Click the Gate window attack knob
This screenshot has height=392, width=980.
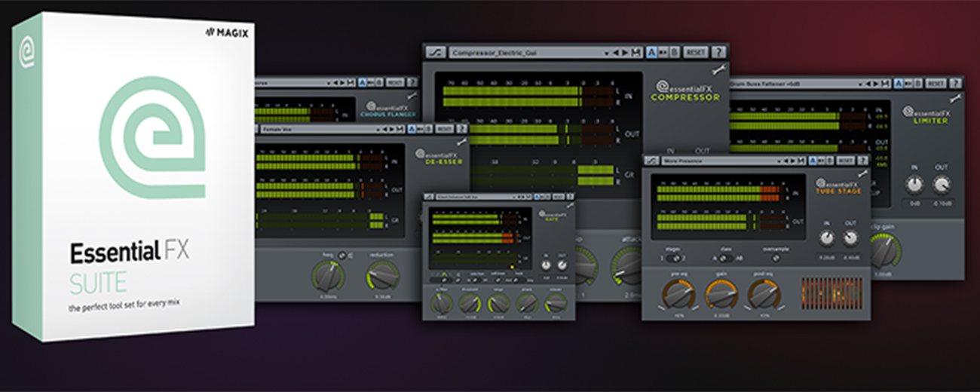[527, 304]
